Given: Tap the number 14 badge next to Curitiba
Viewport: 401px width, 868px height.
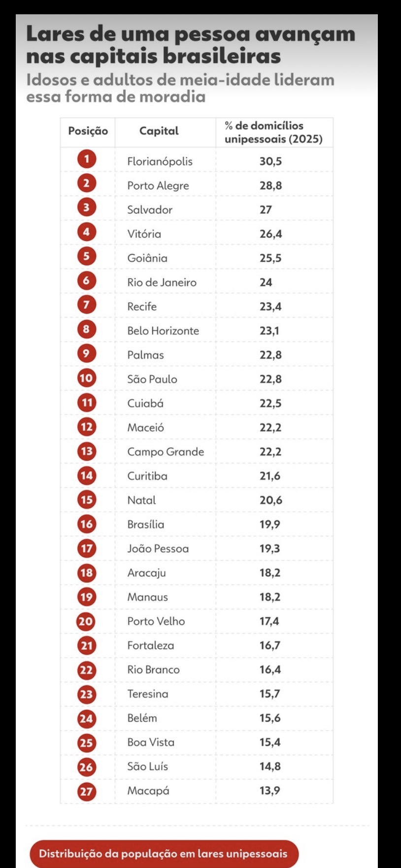Looking at the screenshot, I should click(x=87, y=475).
